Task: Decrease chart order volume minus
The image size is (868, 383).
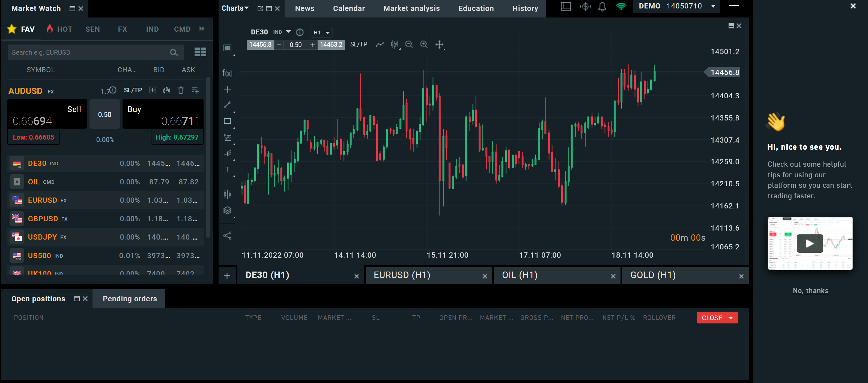Action: [x=279, y=45]
